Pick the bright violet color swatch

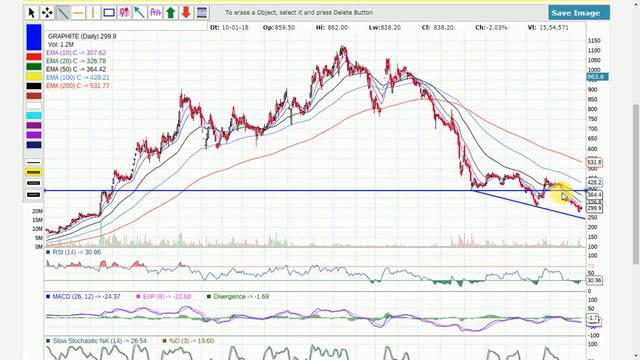coord(34,135)
